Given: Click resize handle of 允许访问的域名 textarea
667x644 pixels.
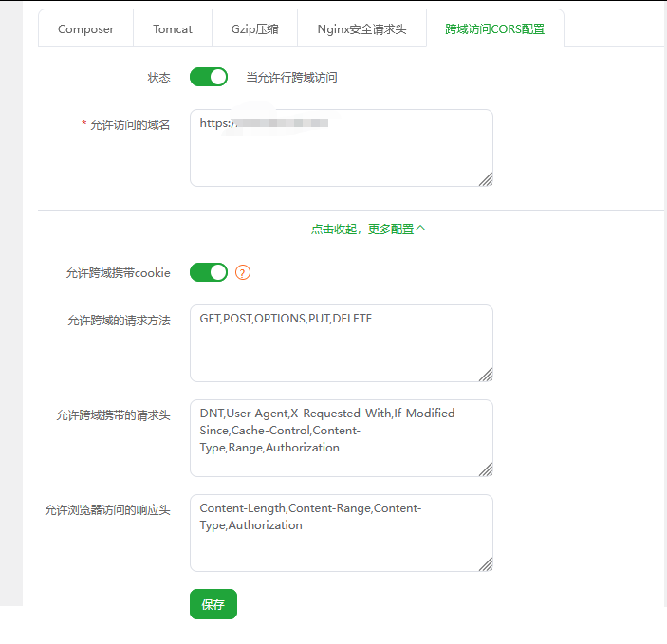Looking at the screenshot, I should click(x=485, y=178).
